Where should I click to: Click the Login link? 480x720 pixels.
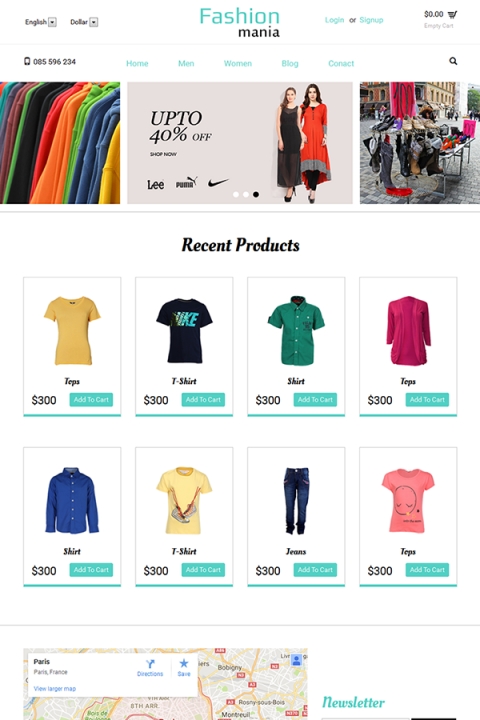(334, 20)
